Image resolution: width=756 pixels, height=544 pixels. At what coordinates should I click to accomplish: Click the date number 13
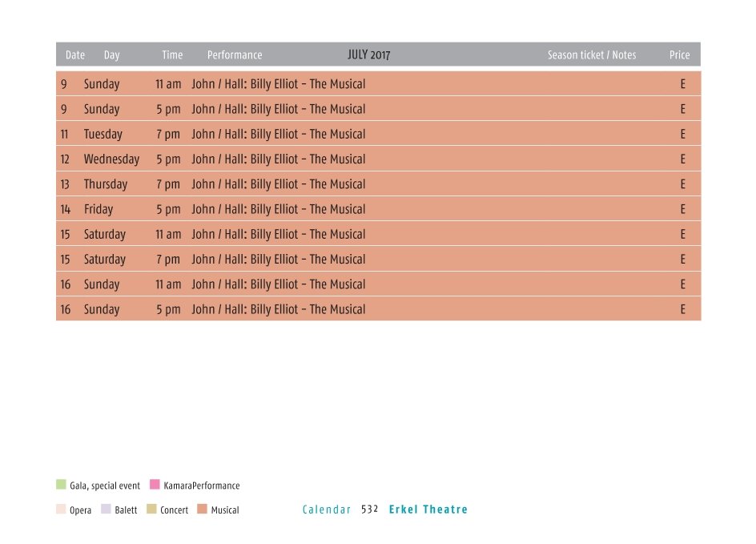coord(65,184)
